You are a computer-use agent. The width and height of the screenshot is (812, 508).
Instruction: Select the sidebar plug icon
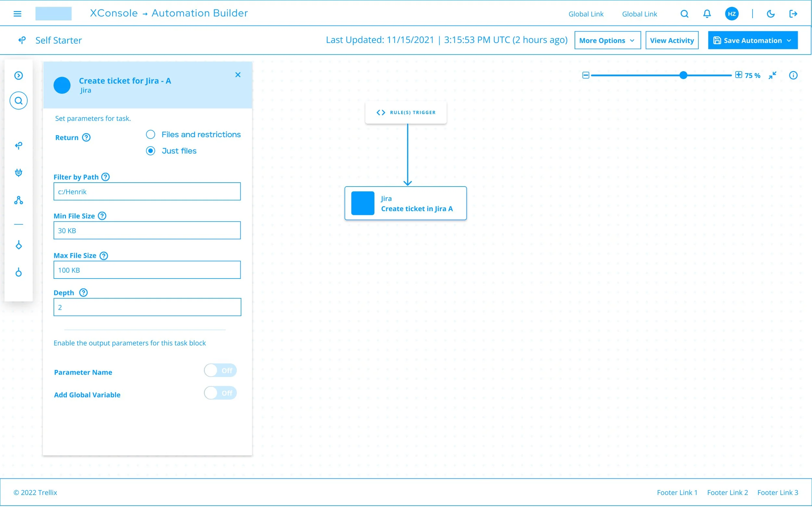[x=19, y=173]
